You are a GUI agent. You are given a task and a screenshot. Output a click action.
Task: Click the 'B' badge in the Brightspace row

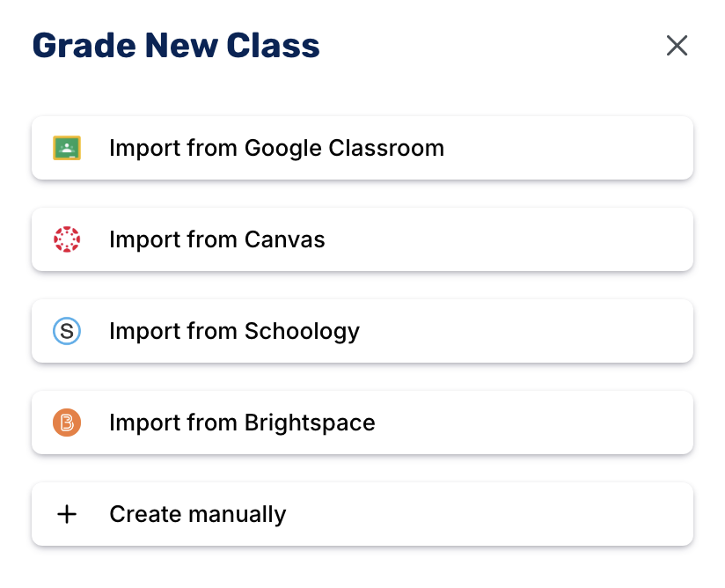[67, 423]
